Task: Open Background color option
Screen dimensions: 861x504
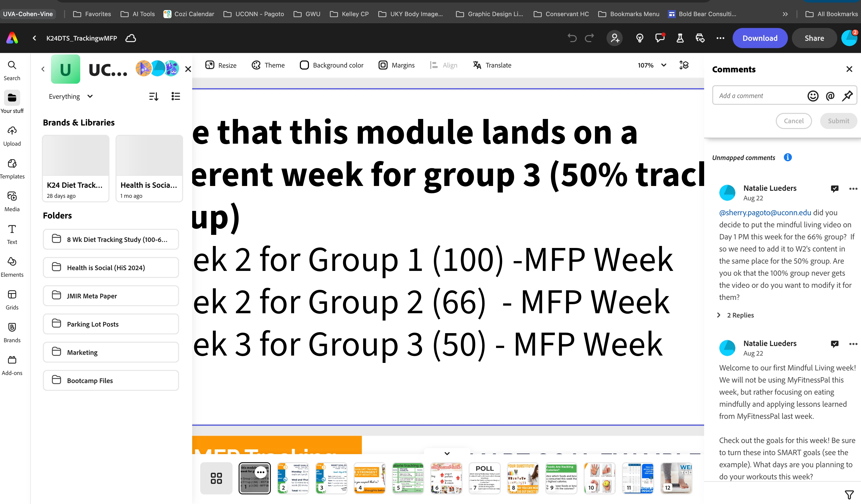Action: pyautogui.click(x=331, y=65)
